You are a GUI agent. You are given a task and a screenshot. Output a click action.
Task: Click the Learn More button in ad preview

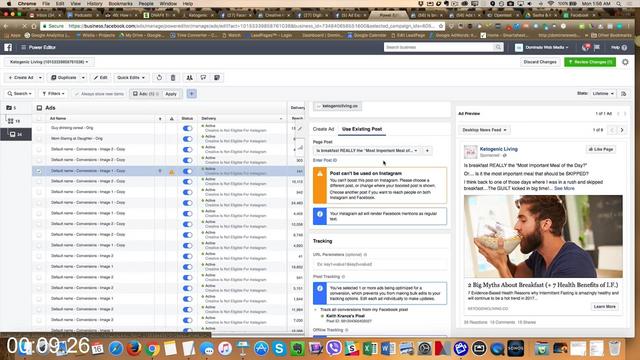(x=605, y=307)
